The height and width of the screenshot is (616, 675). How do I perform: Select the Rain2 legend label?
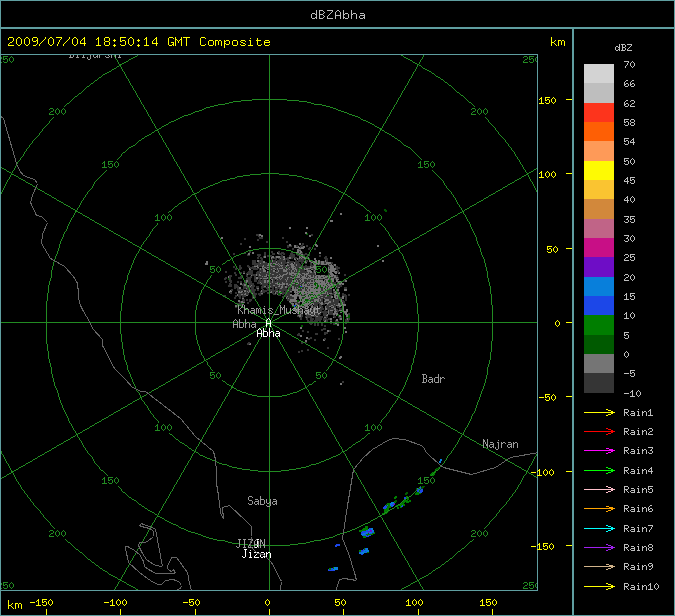pos(638,431)
